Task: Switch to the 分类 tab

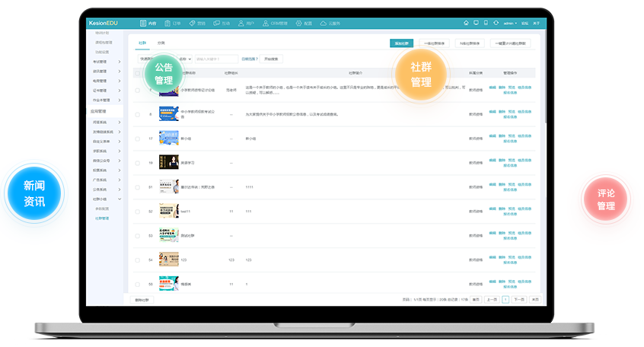Action: 161,43
